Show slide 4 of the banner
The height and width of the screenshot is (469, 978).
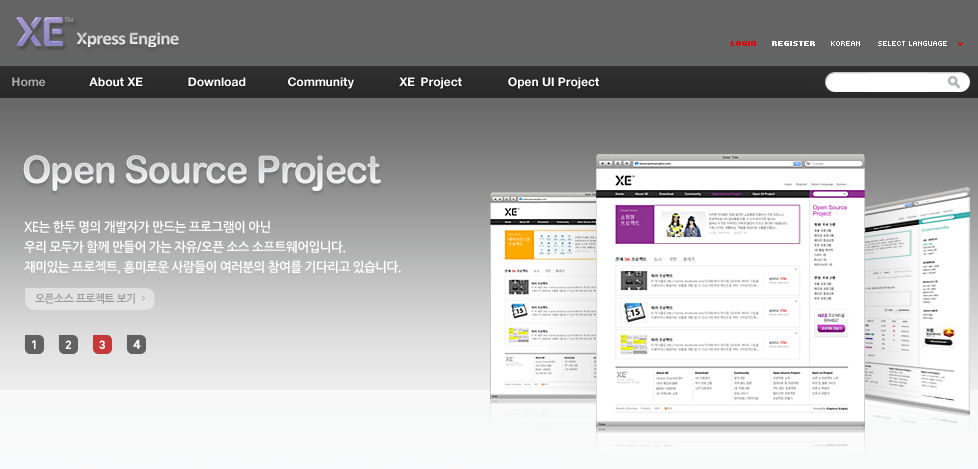(x=136, y=344)
